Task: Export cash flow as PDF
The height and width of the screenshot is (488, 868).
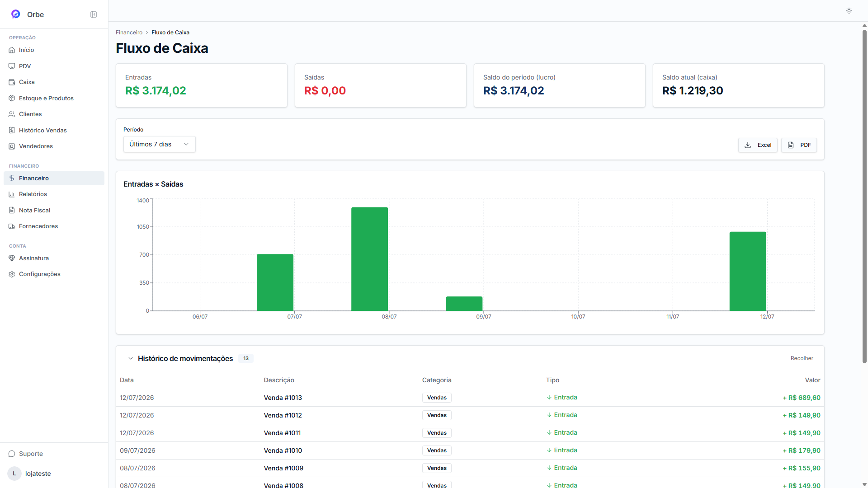Action: tap(799, 145)
